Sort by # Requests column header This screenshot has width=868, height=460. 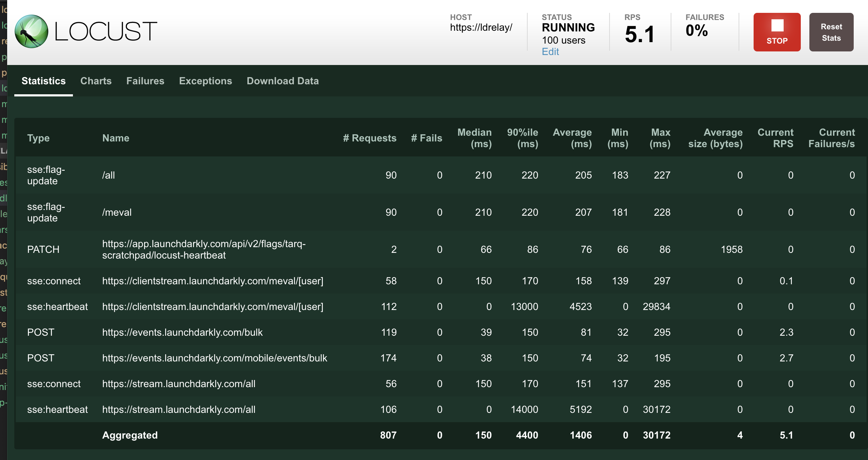370,138
